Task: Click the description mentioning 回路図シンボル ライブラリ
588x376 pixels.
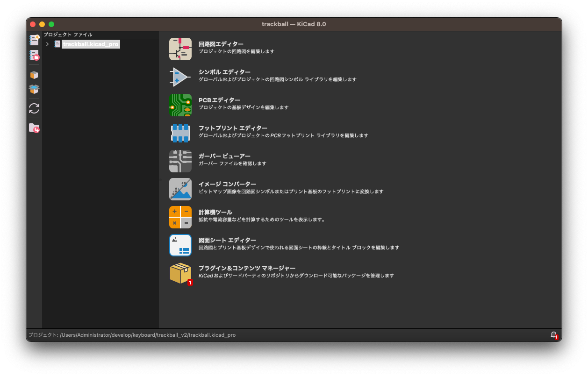Action: click(278, 79)
